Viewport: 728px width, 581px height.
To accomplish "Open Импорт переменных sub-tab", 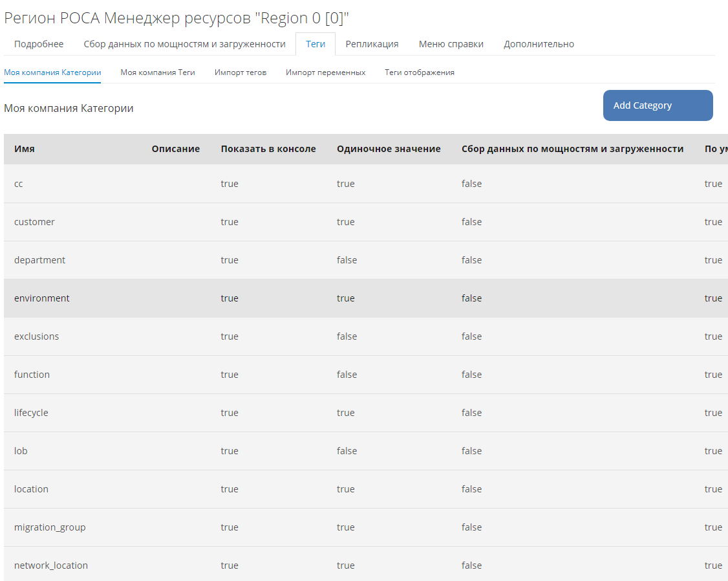I will point(325,72).
